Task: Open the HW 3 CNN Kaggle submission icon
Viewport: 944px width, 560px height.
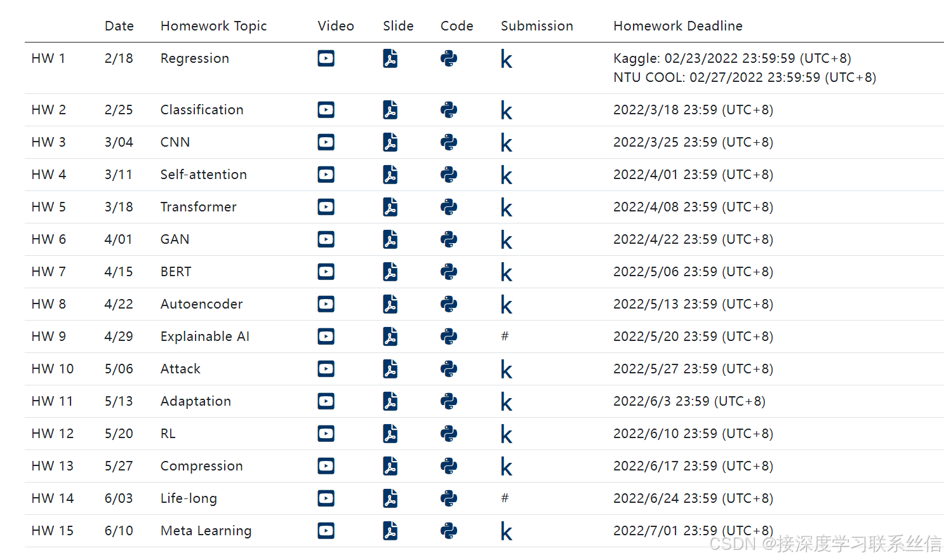Action: [x=506, y=143]
